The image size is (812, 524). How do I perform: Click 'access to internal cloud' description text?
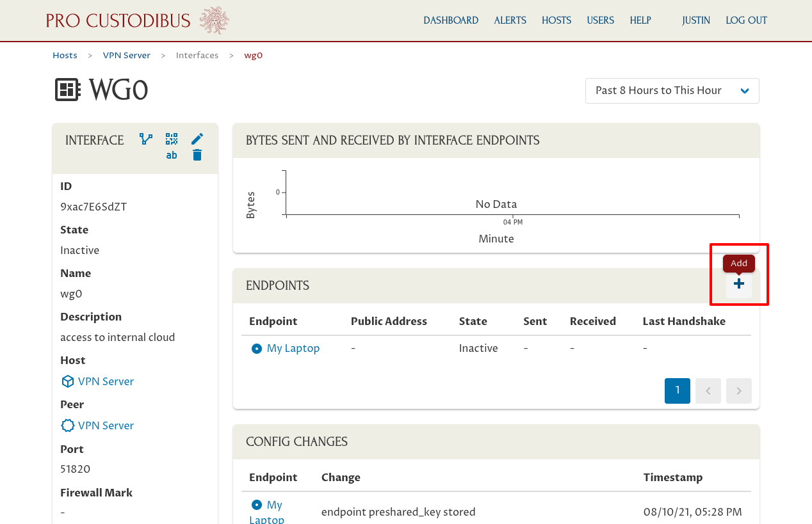[x=117, y=337]
